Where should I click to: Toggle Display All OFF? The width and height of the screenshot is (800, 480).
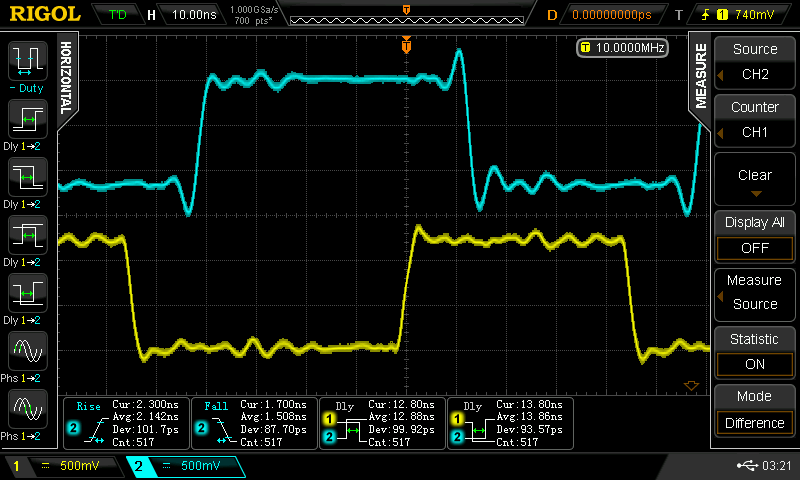[755, 236]
